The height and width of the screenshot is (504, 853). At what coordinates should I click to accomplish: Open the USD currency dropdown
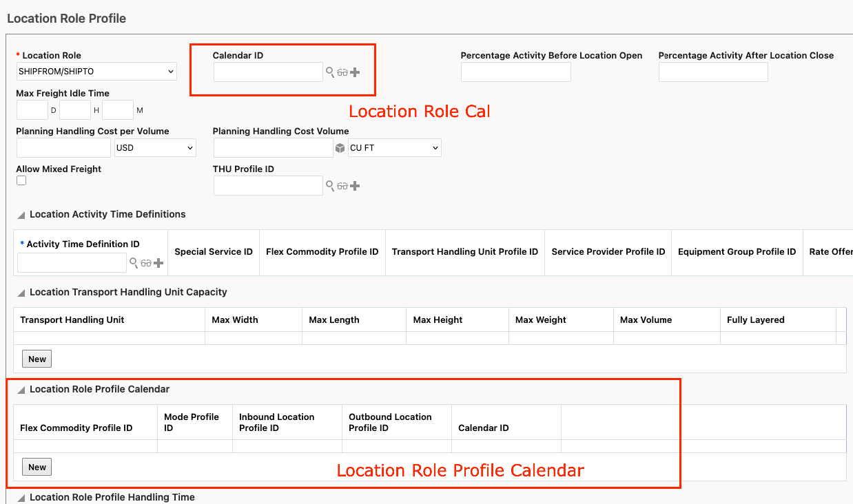tap(154, 147)
